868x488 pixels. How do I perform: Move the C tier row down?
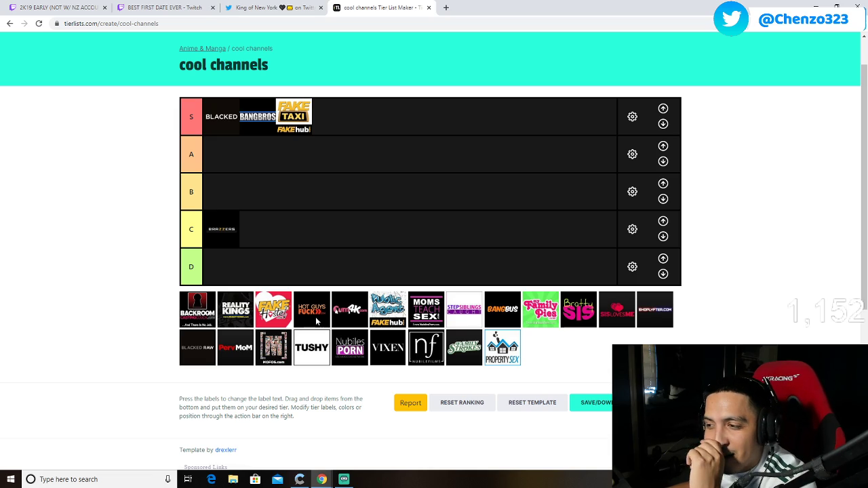tap(663, 237)
